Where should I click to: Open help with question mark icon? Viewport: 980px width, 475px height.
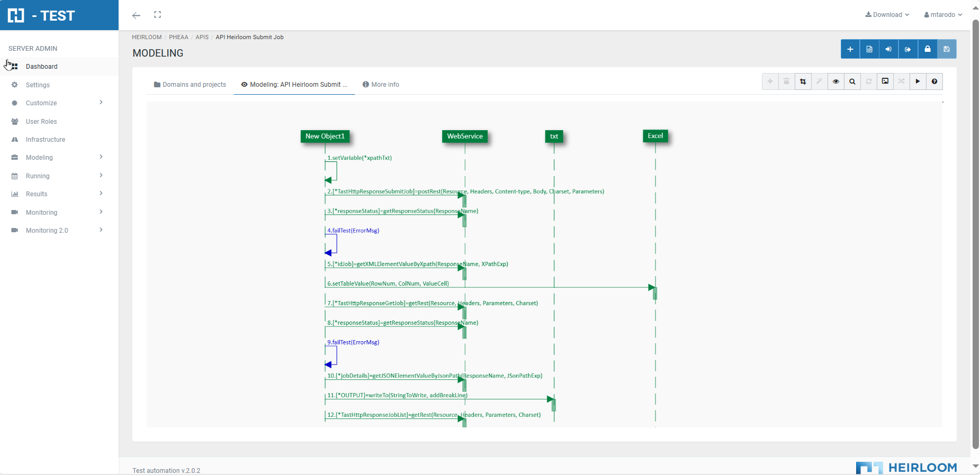934,81
